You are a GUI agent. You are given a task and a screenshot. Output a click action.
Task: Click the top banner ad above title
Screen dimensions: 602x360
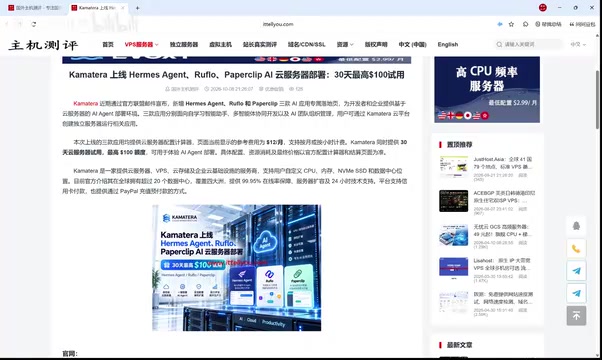pos(236,60)
